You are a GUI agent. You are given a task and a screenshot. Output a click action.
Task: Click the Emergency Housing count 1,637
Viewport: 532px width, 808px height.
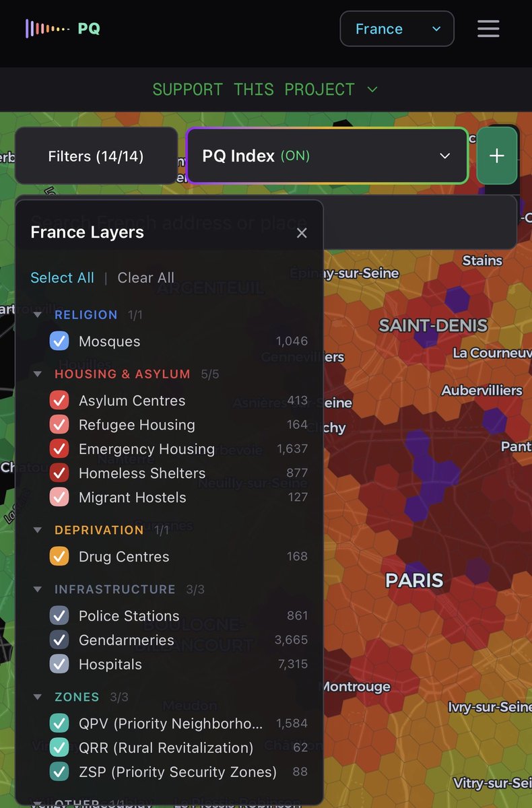coord(292,449)
